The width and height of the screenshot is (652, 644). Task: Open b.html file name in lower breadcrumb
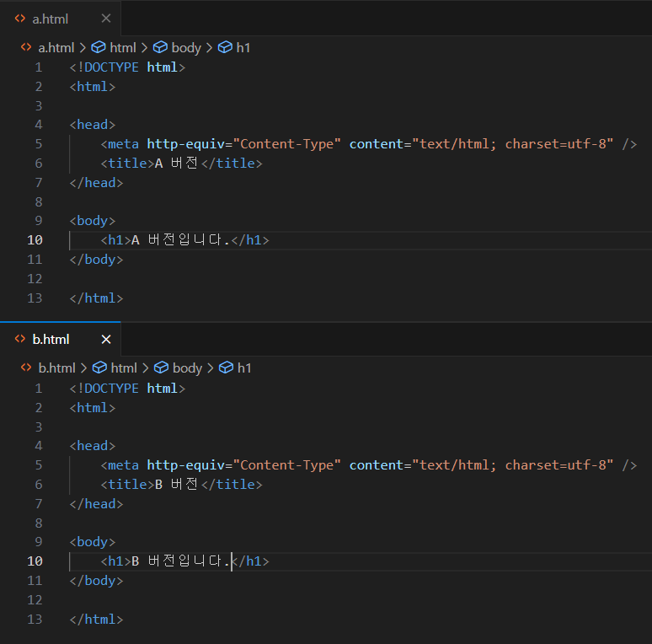coord(56,368)
